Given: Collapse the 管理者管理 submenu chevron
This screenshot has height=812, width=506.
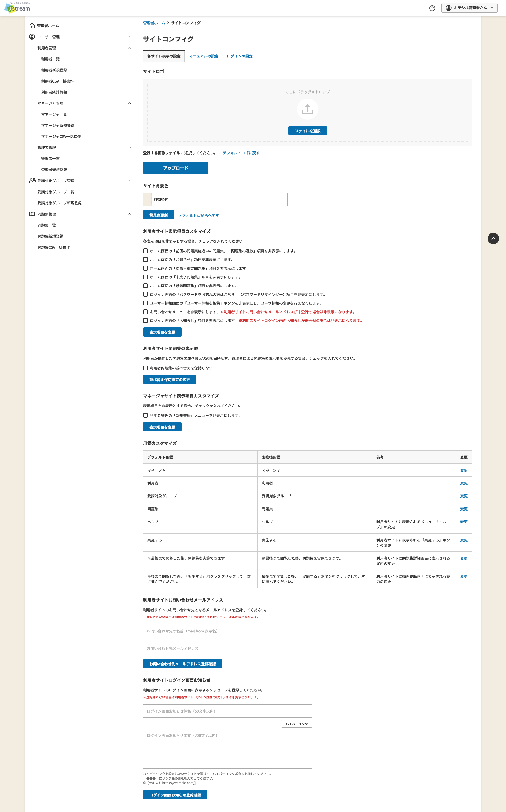Looking at the screenshot, I should (x=129, y=148).
